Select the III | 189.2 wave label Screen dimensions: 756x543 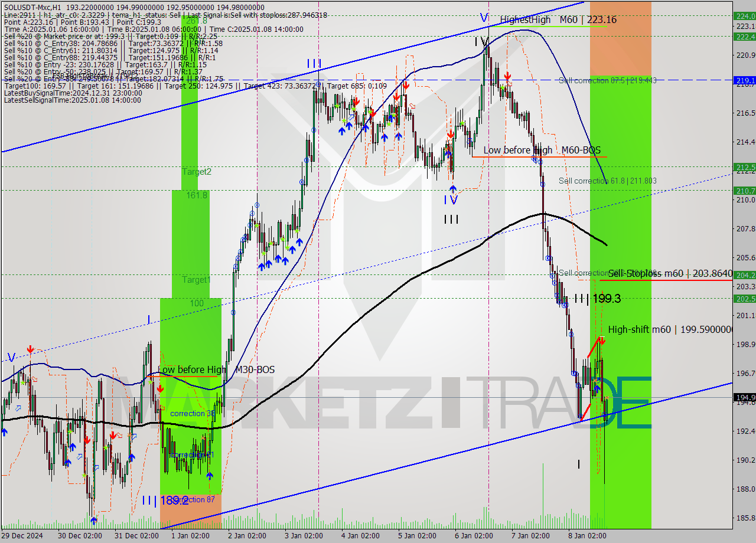[165, 501]
